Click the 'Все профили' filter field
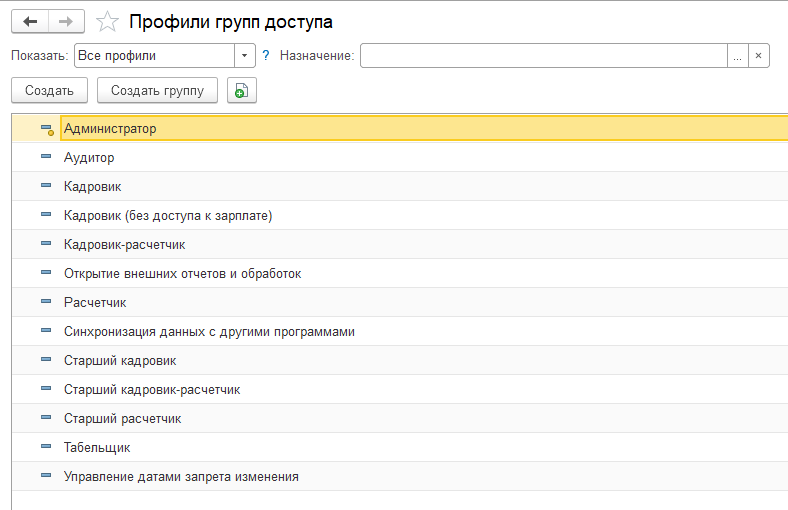 154,56
